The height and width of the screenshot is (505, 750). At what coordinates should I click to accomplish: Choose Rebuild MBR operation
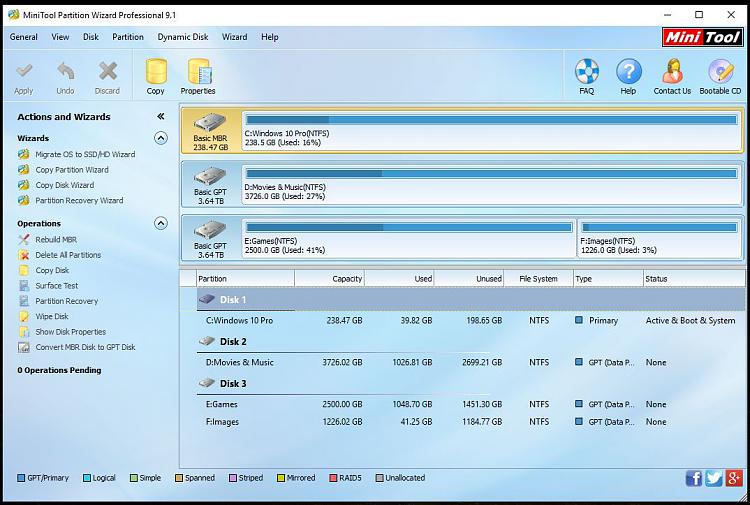click(x=56, y=240)
